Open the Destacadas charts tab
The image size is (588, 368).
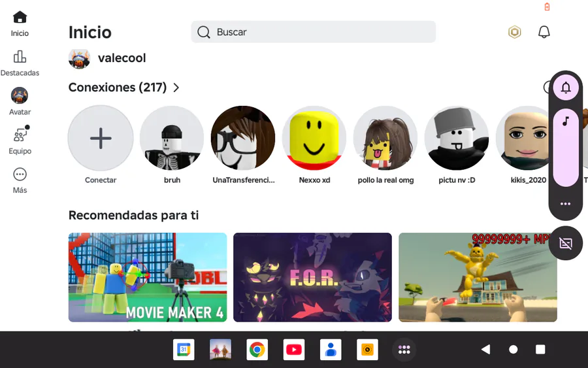point(20,63)
